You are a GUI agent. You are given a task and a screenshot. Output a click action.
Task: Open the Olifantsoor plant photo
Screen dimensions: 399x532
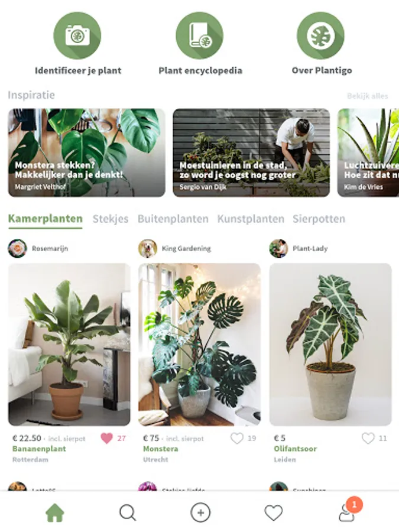click(x=330, y=345)
